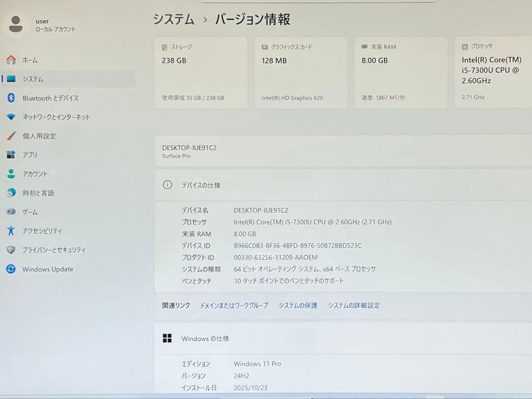
Task: Open 時刻と言語 settings icon
Action: [11, 192]
